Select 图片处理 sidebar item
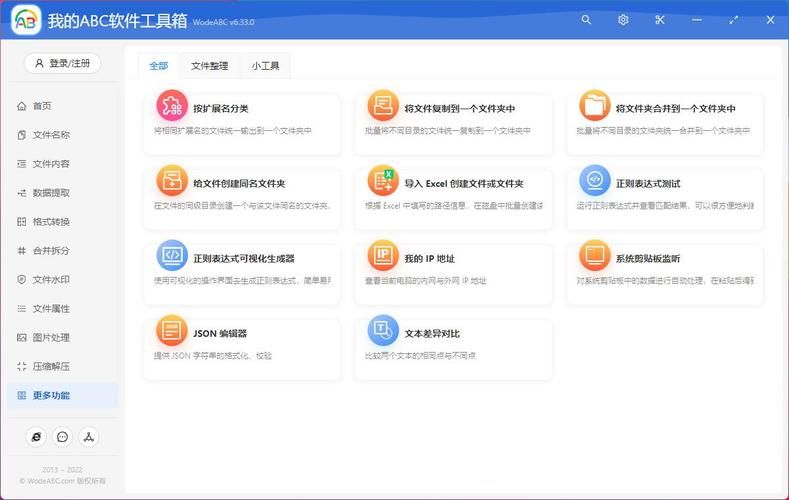789x500 pixels. 62,337
